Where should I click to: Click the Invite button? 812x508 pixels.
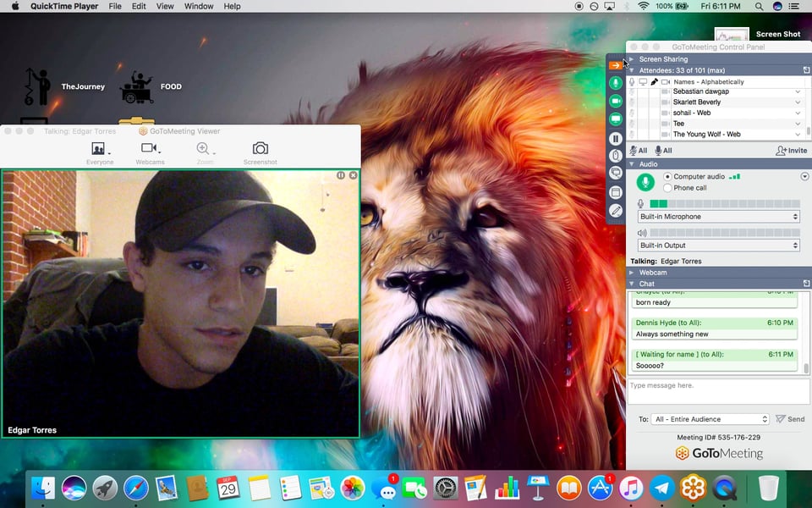pyautogui.click(x=792, y=151)
